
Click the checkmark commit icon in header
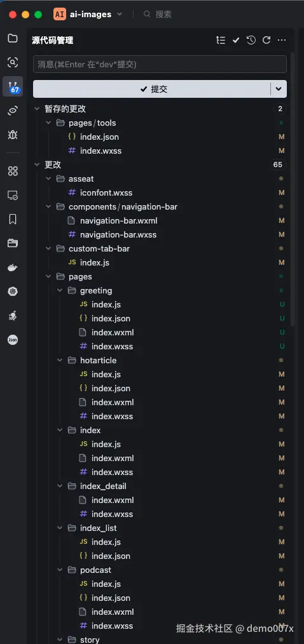(236, 40)
